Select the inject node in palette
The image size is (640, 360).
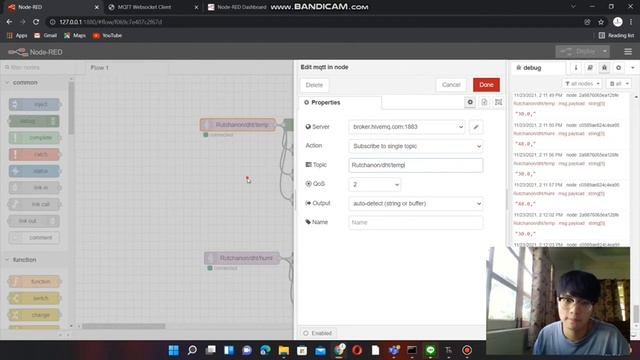pyautogui.click(x=34, y=104)
